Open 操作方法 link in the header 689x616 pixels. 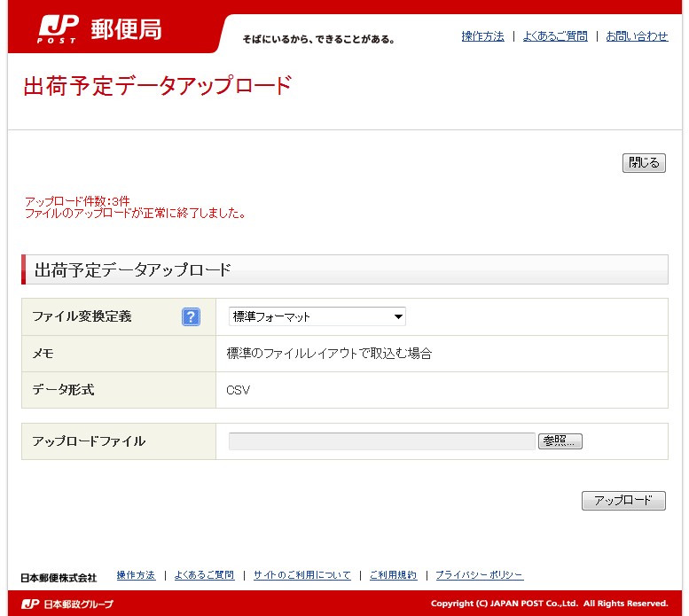(482, 36)
